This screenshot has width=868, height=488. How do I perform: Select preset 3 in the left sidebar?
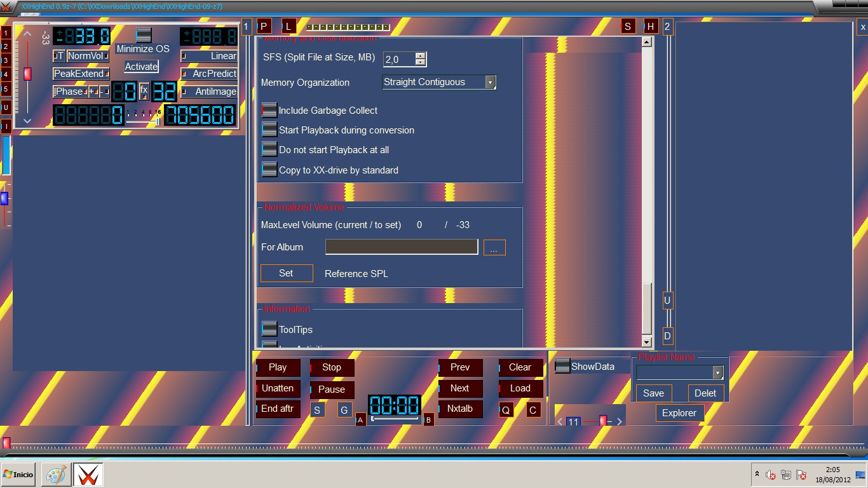(x=5, y=60)
